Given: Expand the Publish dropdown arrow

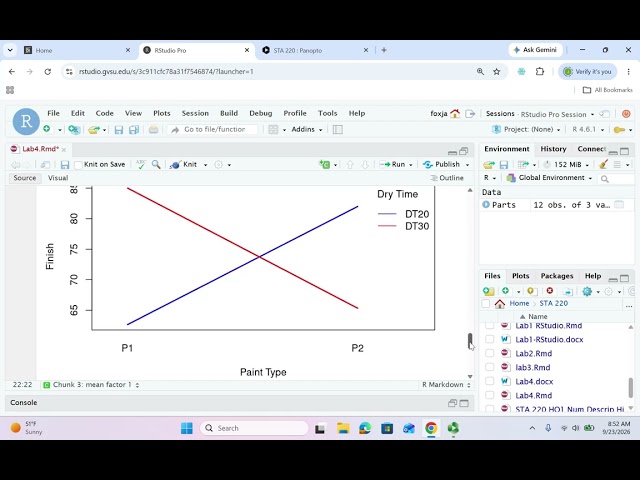Looking at the screenshot, I should coord(467,165).
